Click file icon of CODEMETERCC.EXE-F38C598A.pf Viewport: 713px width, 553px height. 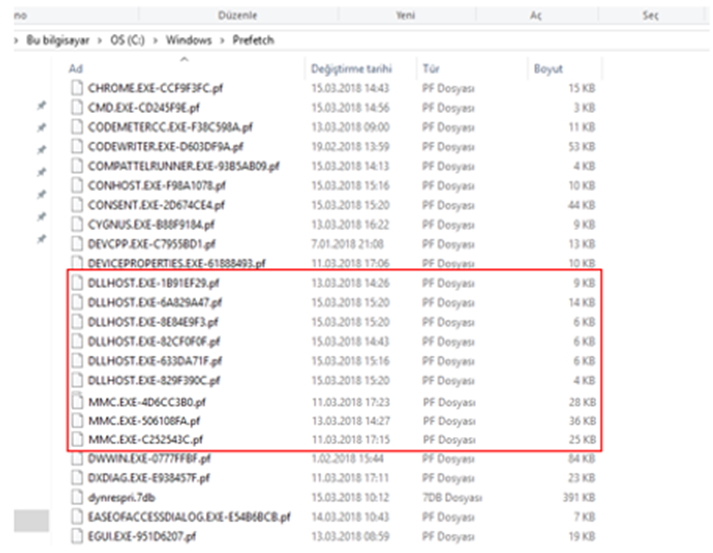coord(77,126)
